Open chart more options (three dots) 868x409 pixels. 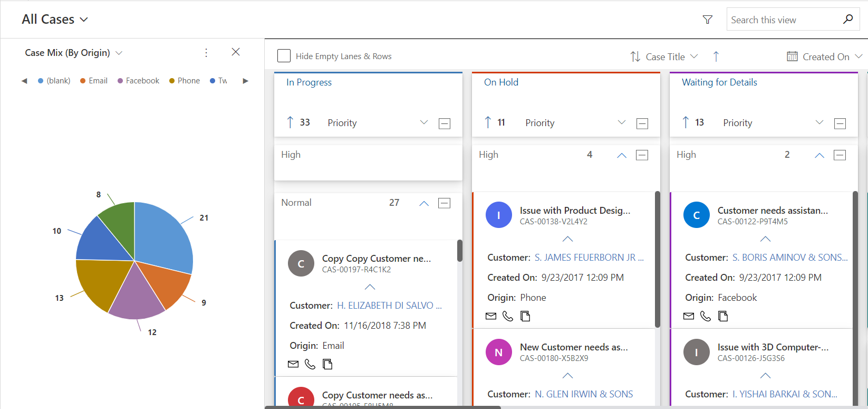point(206,53)
